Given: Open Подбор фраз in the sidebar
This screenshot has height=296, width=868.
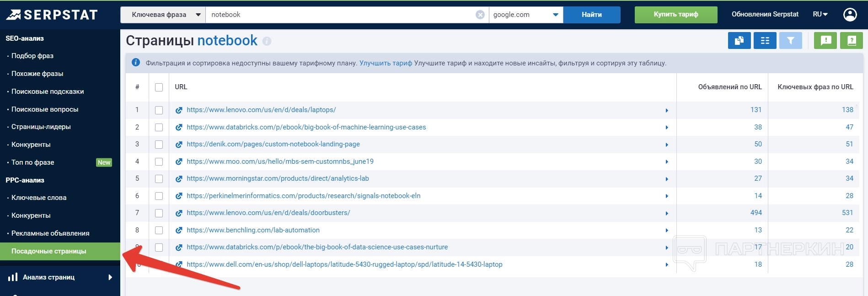Looking at the screenshot, I should point(32,56).
